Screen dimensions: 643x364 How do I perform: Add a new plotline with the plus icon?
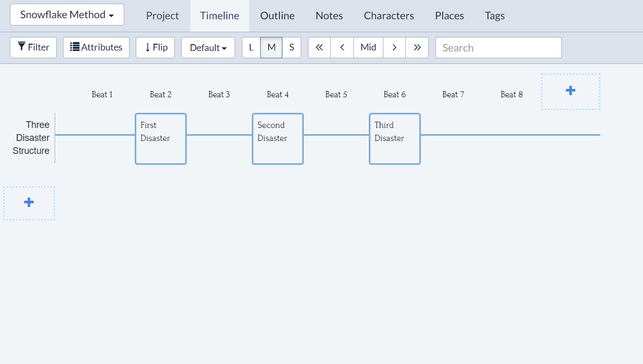(29, 203)
